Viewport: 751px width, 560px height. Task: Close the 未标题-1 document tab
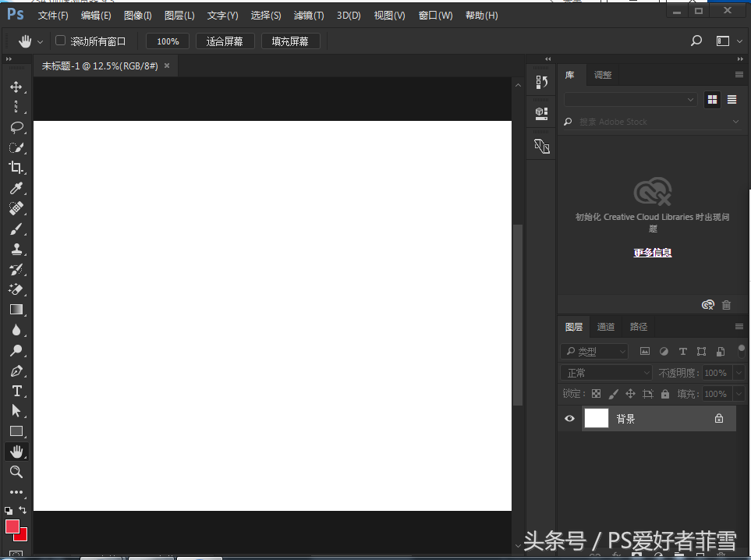tap(167, 66)
